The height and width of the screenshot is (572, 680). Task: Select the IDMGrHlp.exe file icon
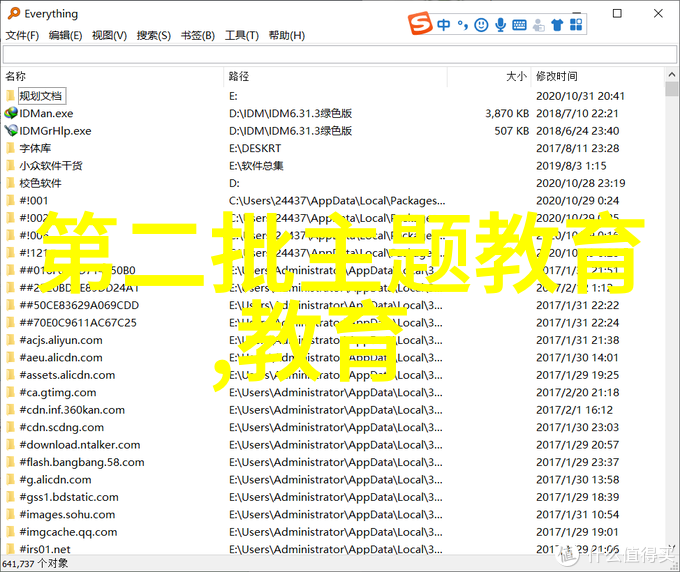11,131
